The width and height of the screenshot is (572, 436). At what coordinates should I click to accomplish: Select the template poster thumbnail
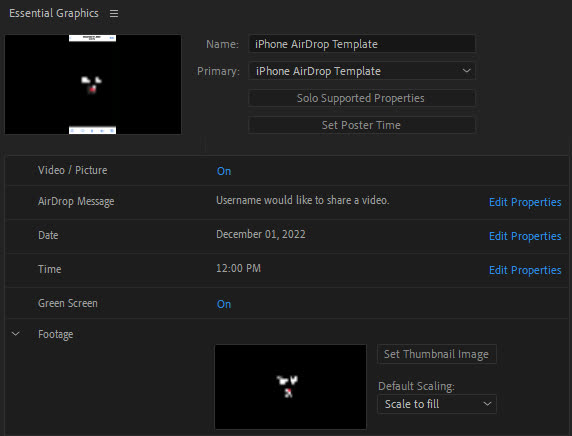pos(93,84)
